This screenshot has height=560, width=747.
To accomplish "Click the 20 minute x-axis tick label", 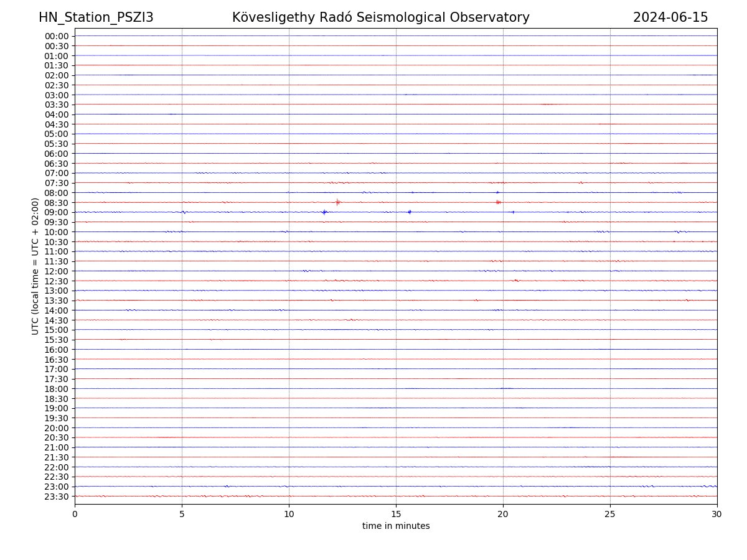I will pos(503,514).
